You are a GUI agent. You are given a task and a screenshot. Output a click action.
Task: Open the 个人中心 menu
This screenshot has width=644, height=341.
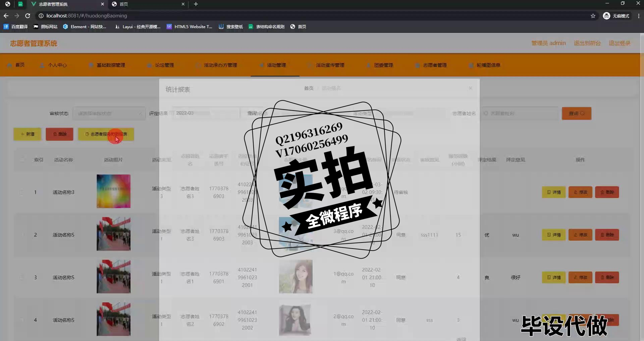(53, 65)
